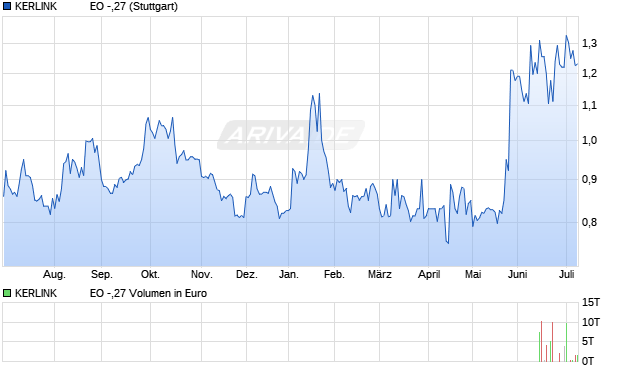Click the 'Juli' month label
Screen dimensions: 620x371
(x=567, y=274)
